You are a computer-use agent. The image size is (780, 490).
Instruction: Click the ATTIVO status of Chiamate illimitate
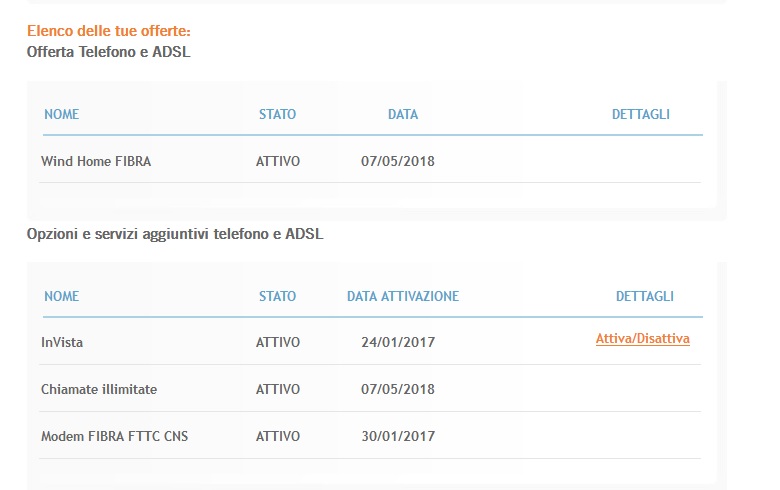pos(277,389)
